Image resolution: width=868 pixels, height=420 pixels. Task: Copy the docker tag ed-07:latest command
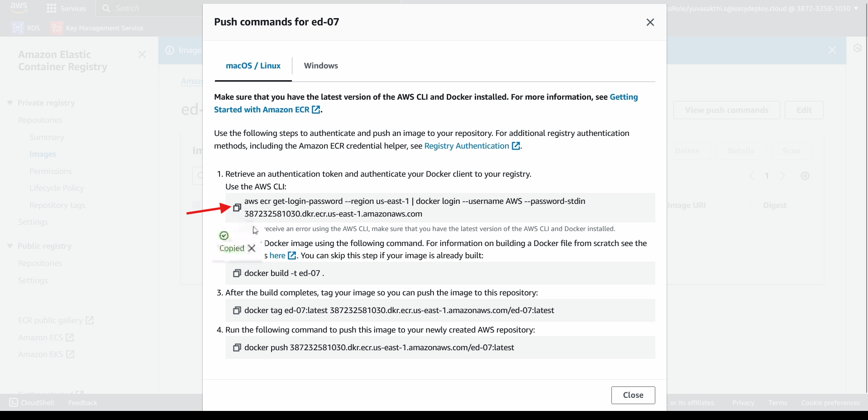237,310
